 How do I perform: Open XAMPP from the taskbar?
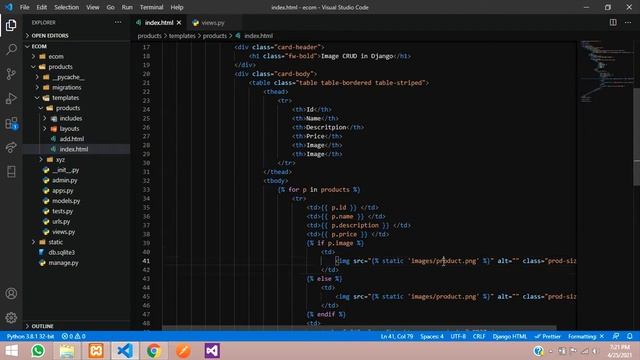coord(96,351)
